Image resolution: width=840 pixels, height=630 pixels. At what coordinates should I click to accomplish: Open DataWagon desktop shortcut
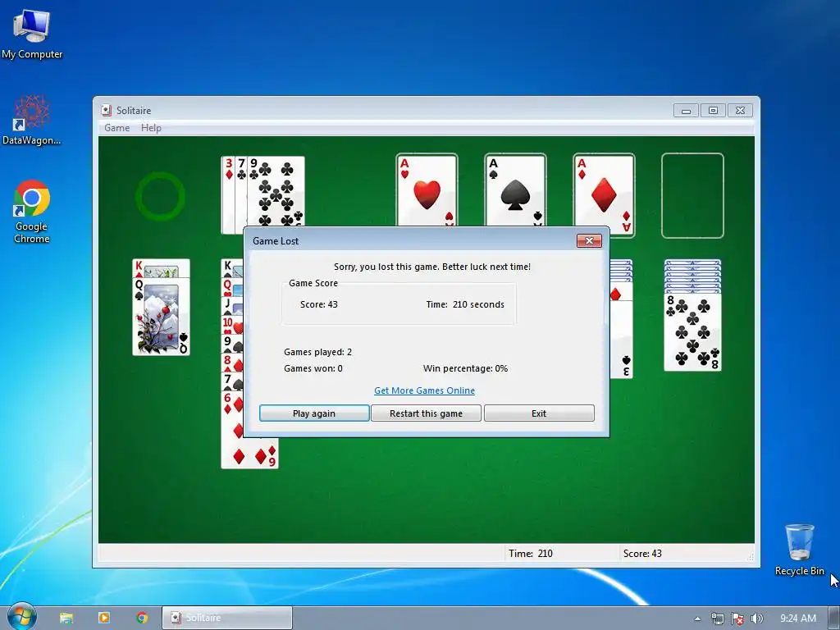click(x=32, y=120)
